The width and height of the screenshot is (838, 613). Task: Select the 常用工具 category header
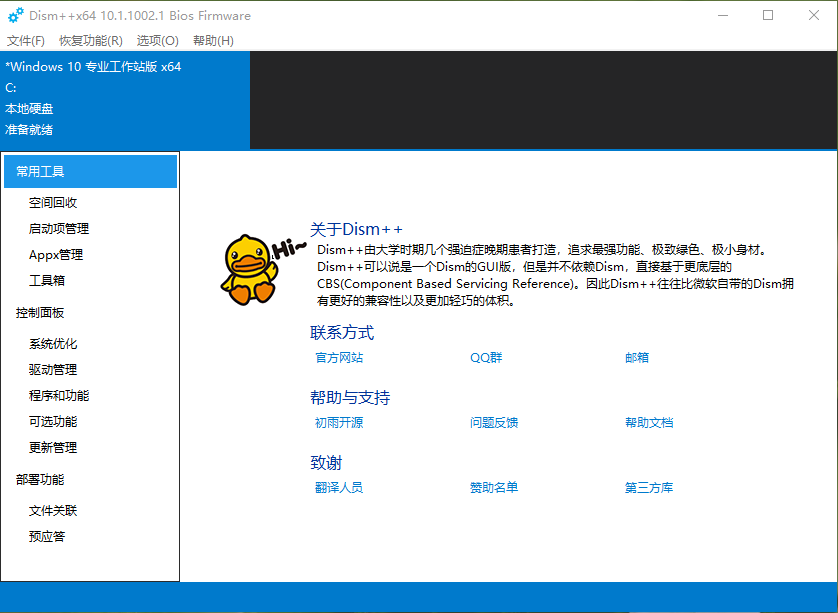pyautogui.click(x=90, y=172)
